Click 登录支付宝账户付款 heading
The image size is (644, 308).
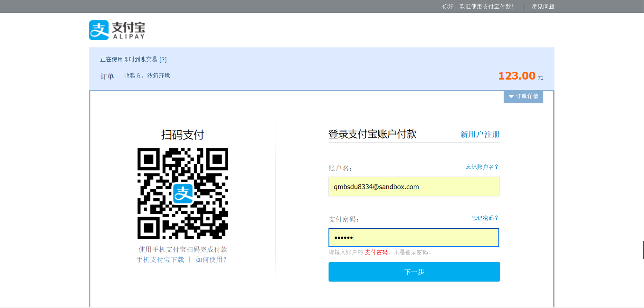click(x=373, y=134)
